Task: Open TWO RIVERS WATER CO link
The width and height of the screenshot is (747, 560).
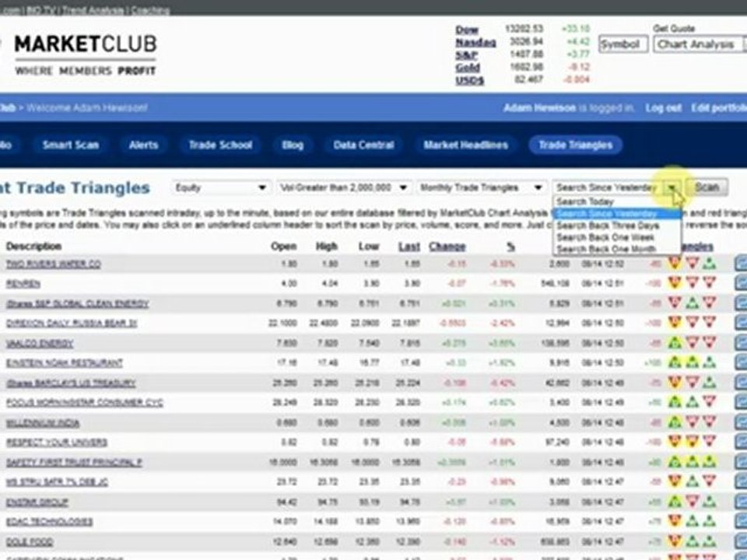Action: [x=54, y=264]
